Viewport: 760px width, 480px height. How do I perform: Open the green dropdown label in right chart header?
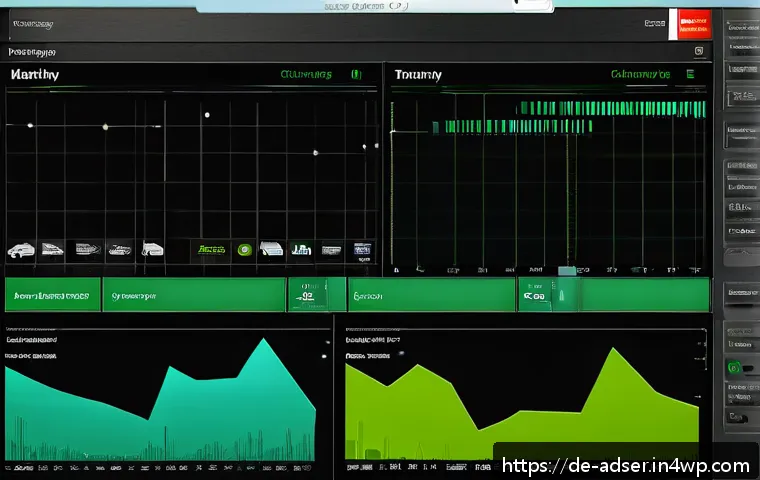[x=640, y=74]
